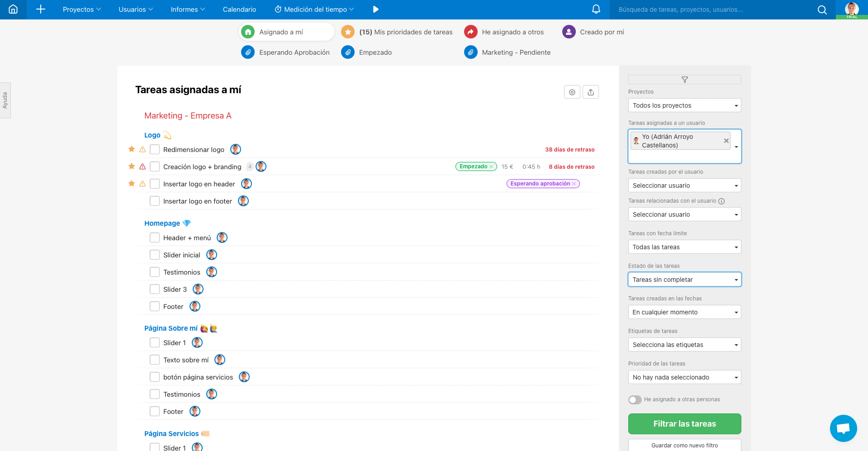Click star next to Redimensionar logo
868x451 pixels.
(x=132, y=149)
